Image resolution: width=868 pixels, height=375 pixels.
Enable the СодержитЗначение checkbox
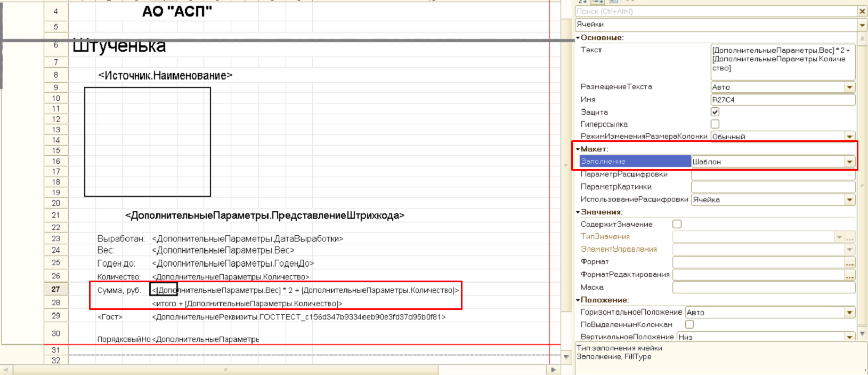click(x=677, y=224)
